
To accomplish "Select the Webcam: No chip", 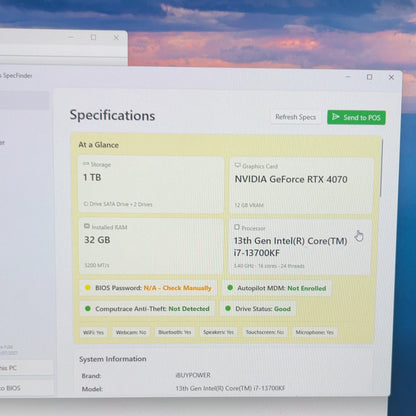I will coord(131,332).
